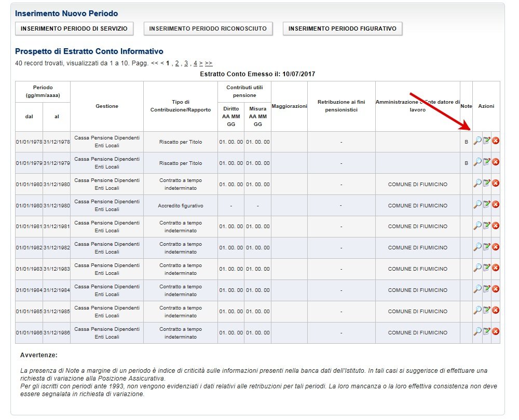This screenshot has height=420, width=519.
Task: Click the 'Maggiorazioni' column header
Action: tap(289, 106)
